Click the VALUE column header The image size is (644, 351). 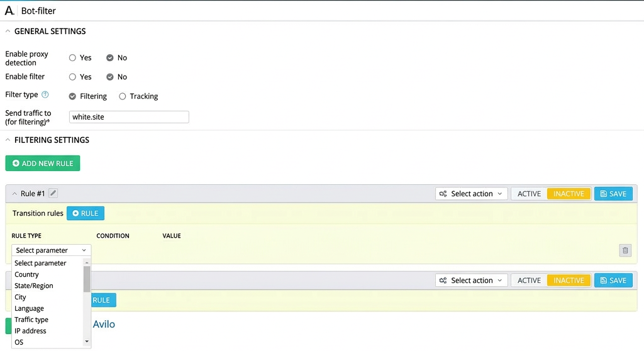coord(172,236)
